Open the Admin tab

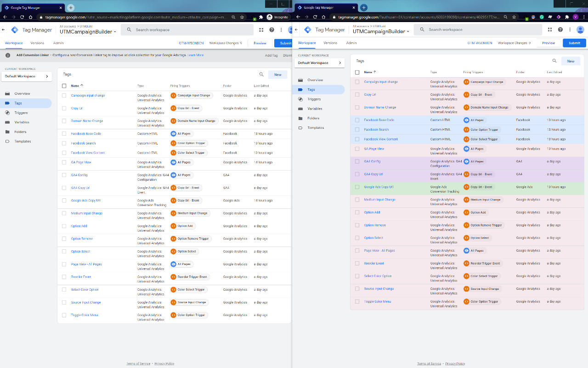(351, 43)
